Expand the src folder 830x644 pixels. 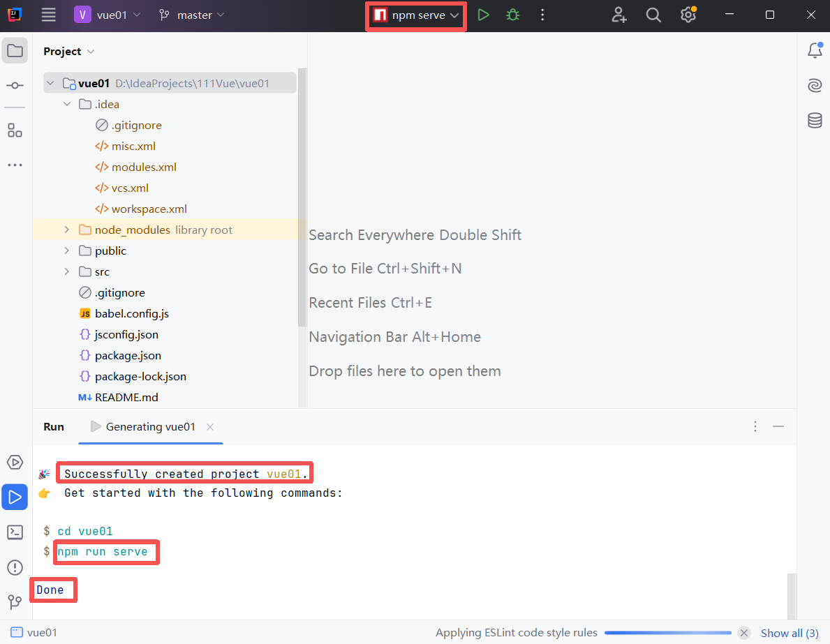click(67, 271)
